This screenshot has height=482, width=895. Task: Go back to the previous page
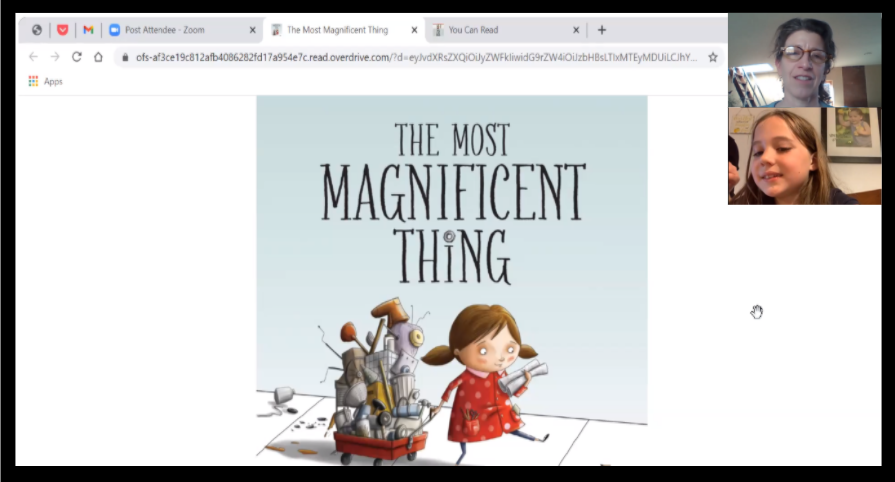coord(33,57)
